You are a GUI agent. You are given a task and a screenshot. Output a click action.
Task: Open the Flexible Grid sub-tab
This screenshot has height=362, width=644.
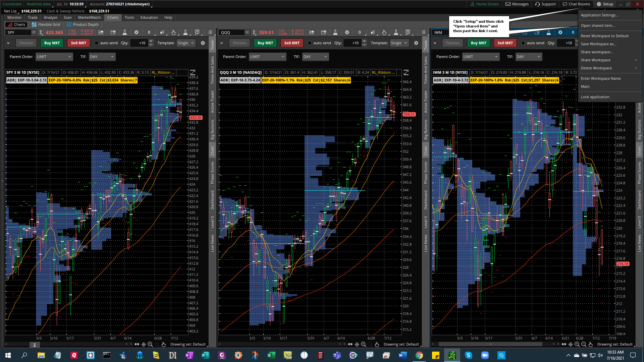tap(46, 24)
